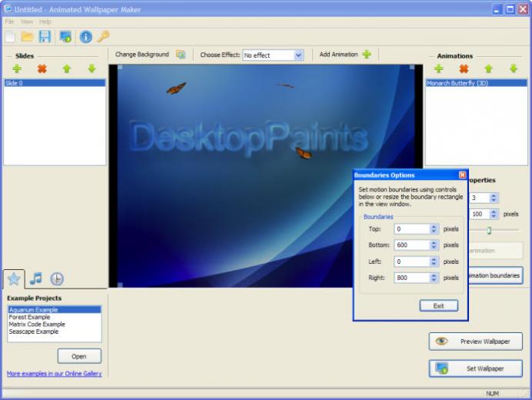Click green plus next to Add Animation
The height and width of the screenshot is (400, 532).
pos(367,55)
